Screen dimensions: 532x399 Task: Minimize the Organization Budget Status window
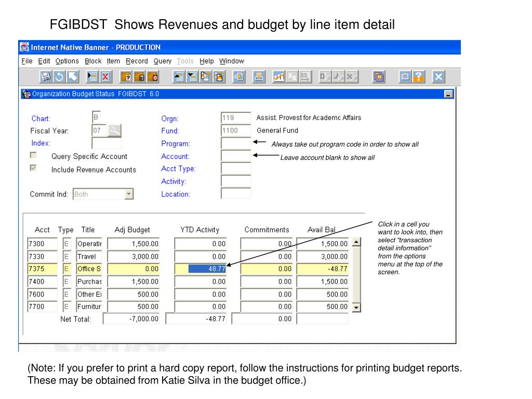pyautogui.click(x=448, y=94)
